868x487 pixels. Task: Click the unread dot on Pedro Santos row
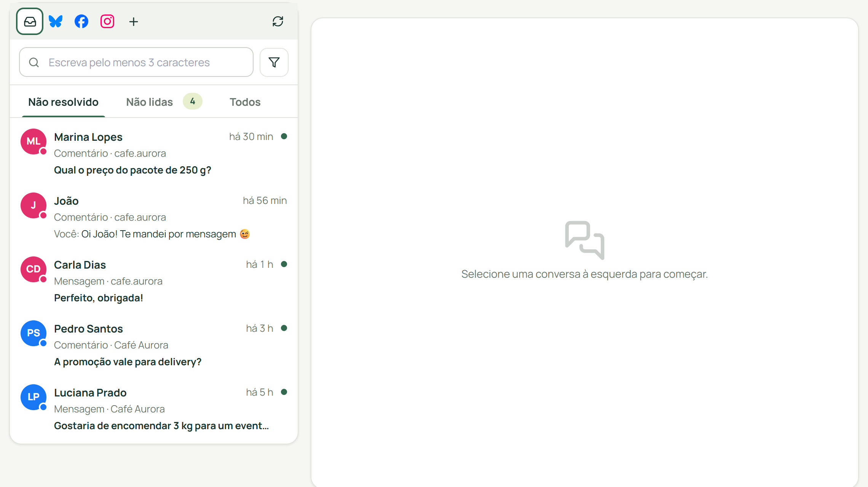tap(284, 328)
